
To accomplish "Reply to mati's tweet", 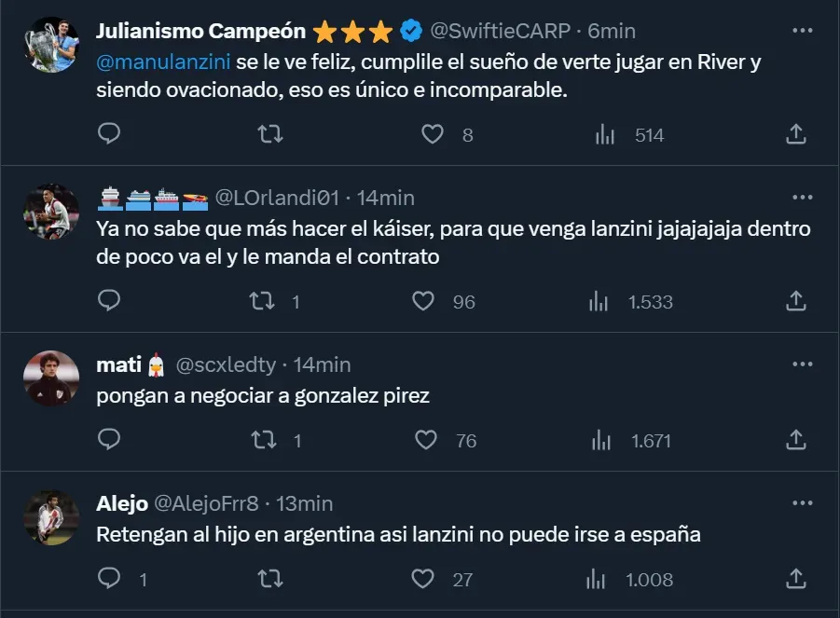I will (109, 440).
